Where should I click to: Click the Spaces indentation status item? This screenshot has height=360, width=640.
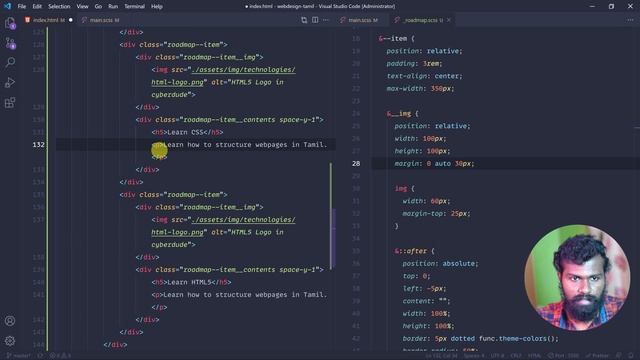click(473, 356)
